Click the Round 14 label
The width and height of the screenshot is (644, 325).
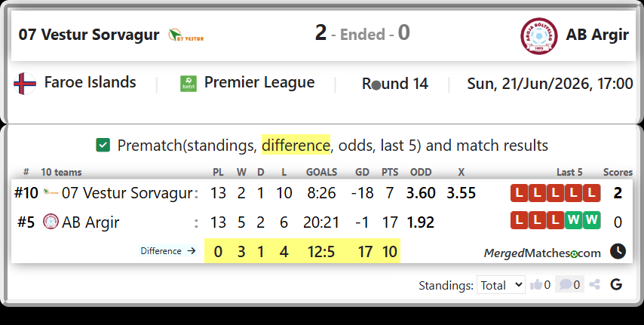click(x=394, y=84)
